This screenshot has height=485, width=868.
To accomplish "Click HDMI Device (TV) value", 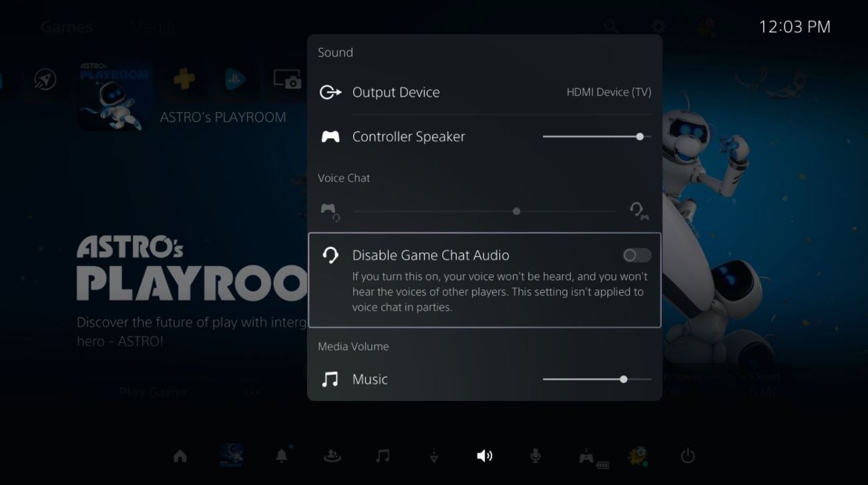I will (608, 93).
